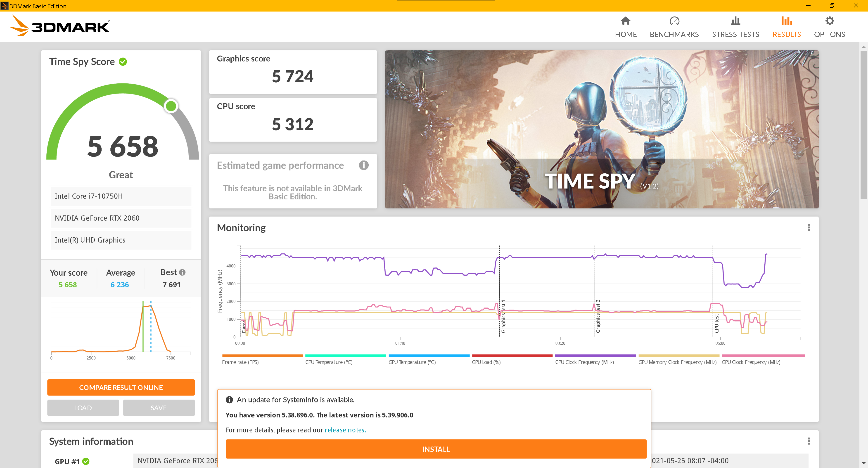Click the Intel Core i7-10750H row
The image size is (868, 468).
point(121,196)
